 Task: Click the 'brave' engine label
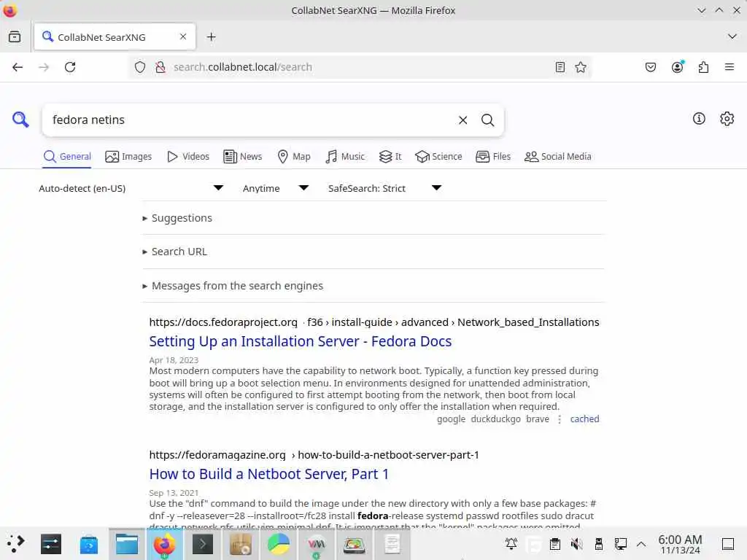click(538, 419)
